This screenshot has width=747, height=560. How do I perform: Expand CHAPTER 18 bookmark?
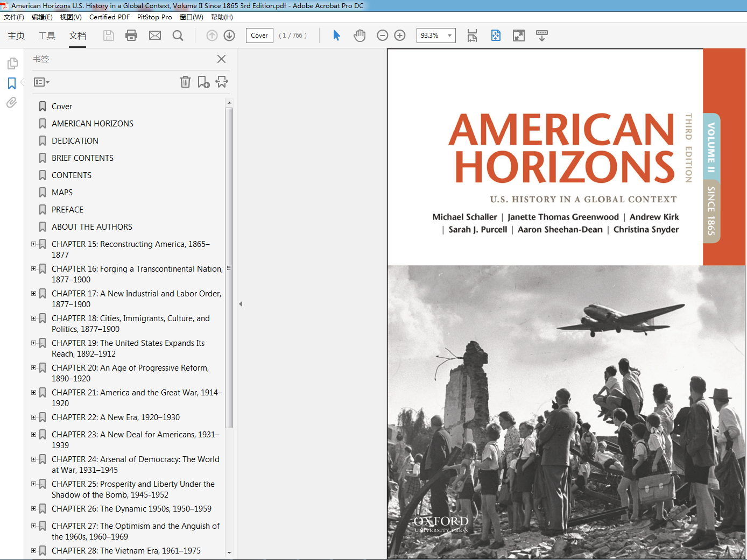tap(33, 318)
